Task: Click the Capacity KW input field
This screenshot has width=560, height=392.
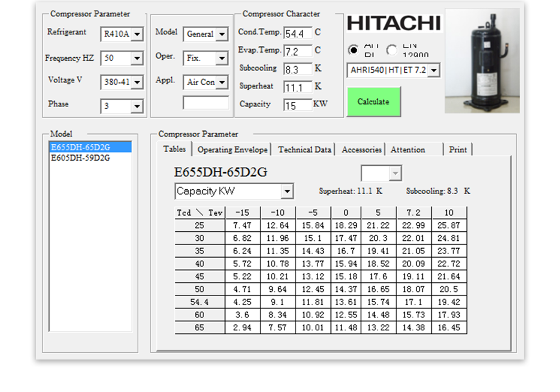Action: (x=297, y=105)
